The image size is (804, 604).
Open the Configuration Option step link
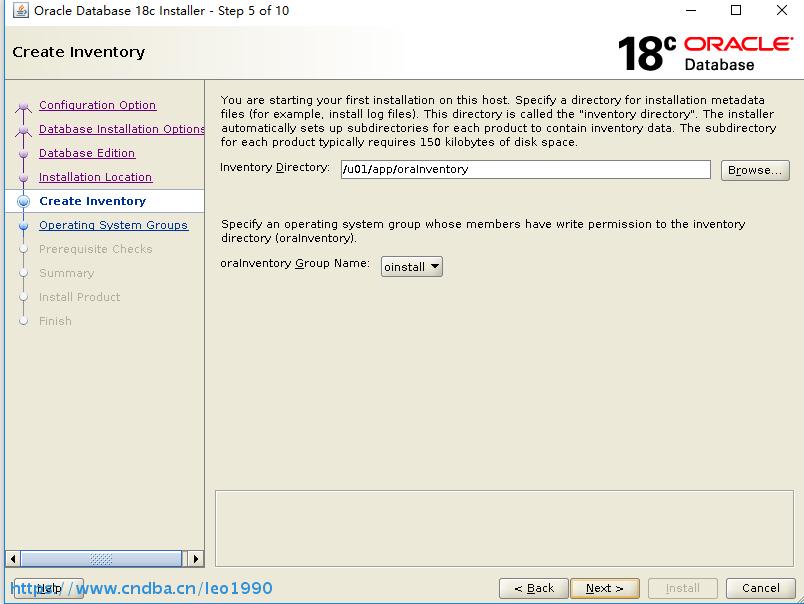point(97,105)
